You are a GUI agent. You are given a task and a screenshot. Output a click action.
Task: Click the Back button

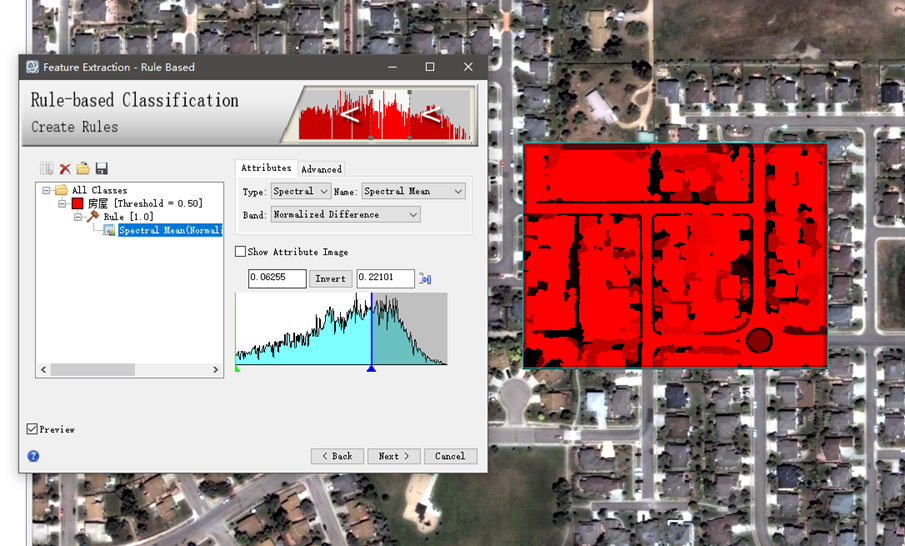click(x=338, y=456)
